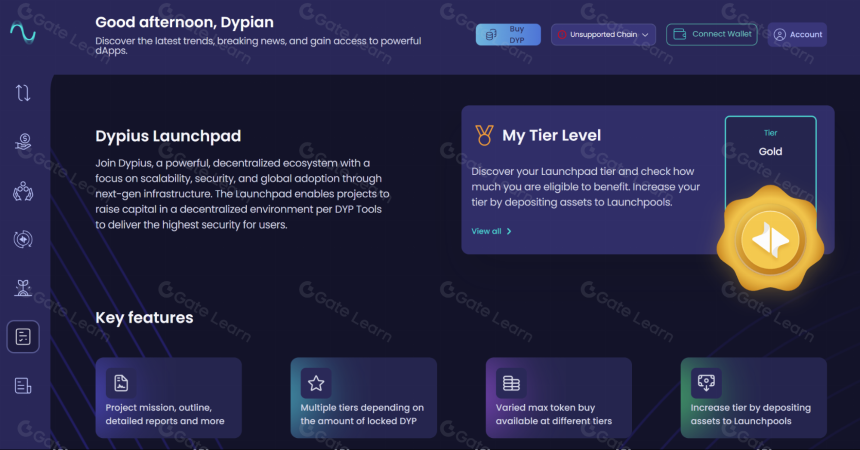The width and height of the screenshot is (860, 450).
Task: Open the Account button
Action: pos(797,35)
